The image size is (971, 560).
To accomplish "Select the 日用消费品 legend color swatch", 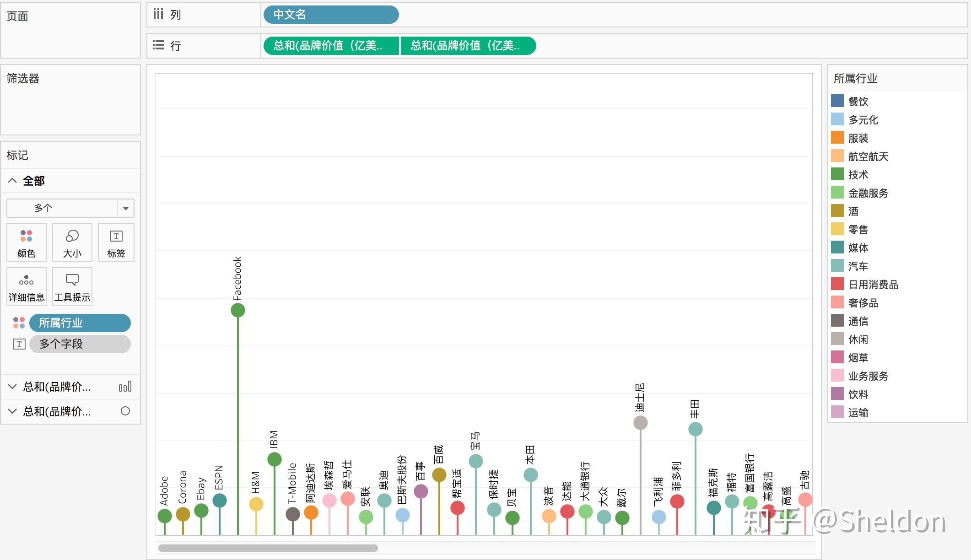I will point(837,284).
